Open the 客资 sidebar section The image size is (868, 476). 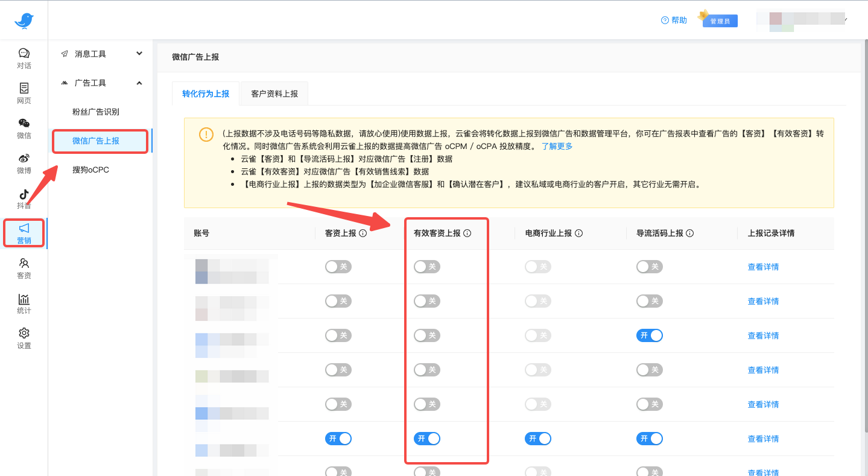24,268
